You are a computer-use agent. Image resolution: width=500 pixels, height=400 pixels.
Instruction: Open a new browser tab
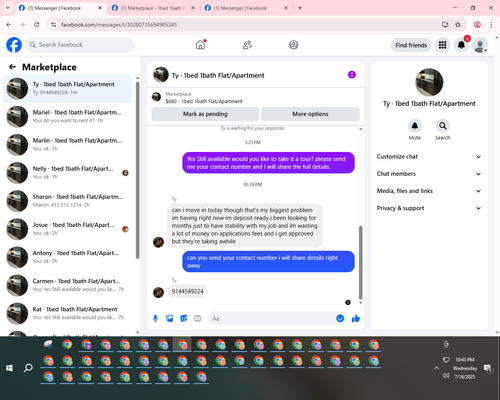coord(300,8)
